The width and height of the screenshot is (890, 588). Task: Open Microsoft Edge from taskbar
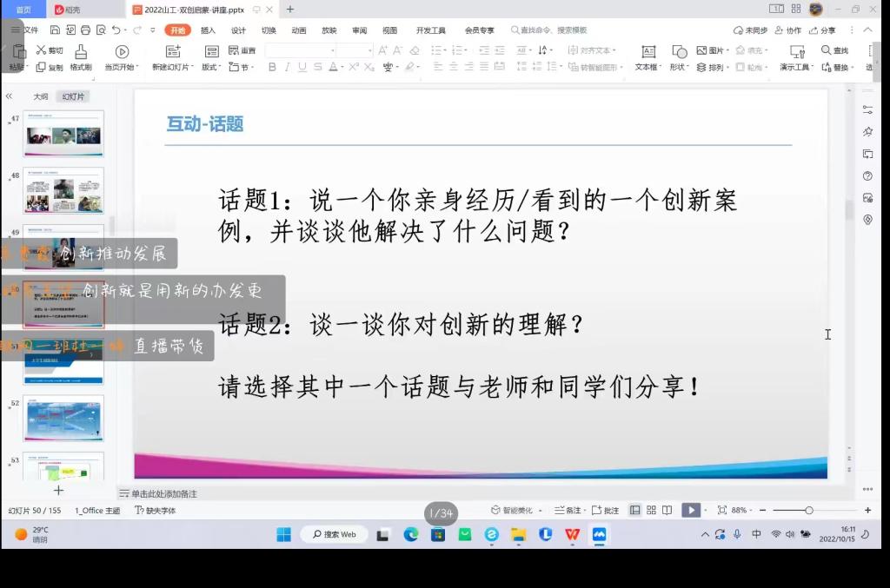pos(411,534)
